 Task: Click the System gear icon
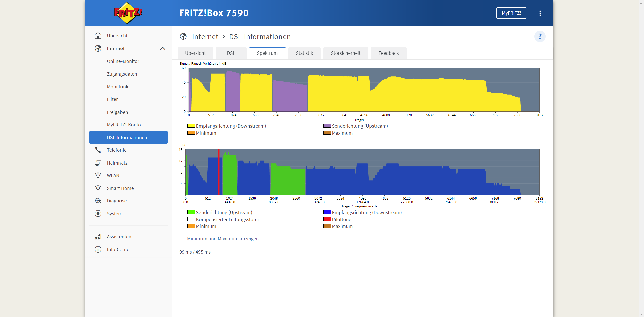coord(98,214)
